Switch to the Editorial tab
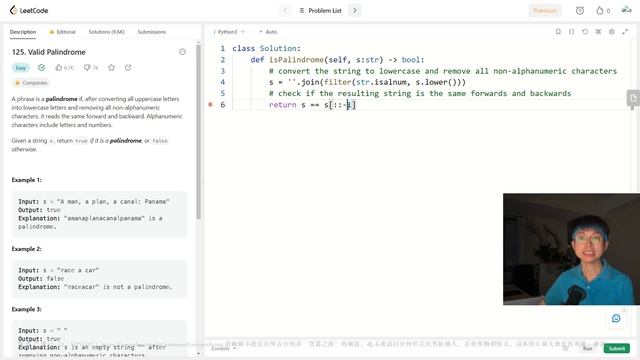This screenshot has width=640, height=360. point(62,32)
